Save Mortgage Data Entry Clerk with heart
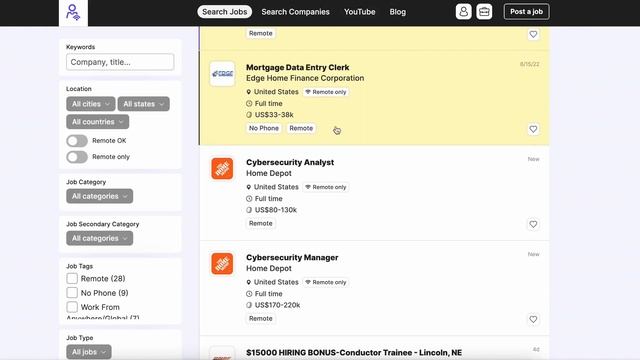The image size is (640, 360). tap(533, 129)
